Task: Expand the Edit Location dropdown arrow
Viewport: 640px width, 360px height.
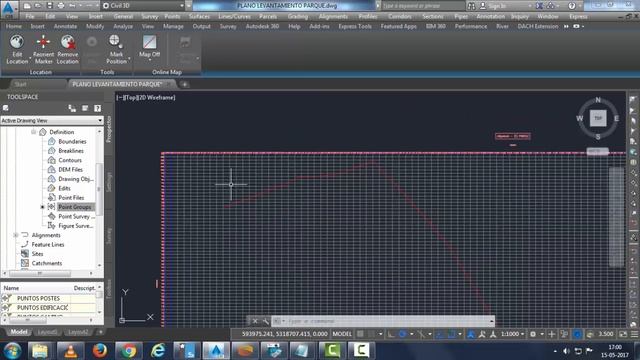Action: tap(30, 58)
